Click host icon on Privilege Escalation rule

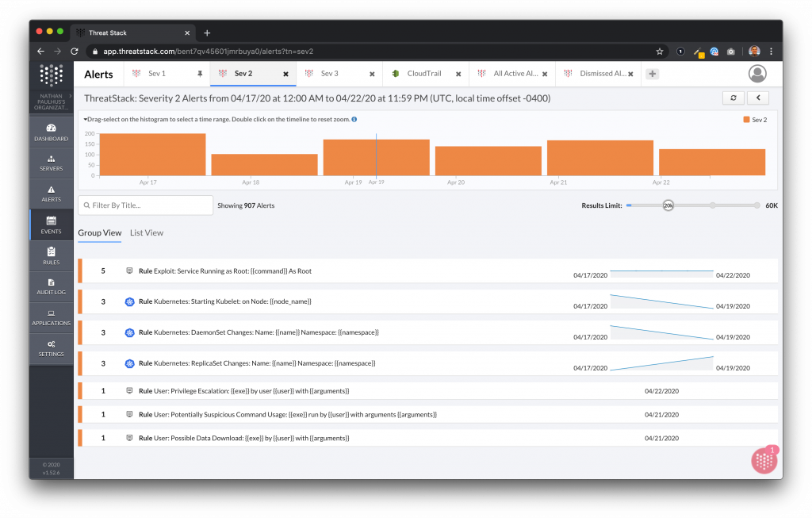coord(129,390)
